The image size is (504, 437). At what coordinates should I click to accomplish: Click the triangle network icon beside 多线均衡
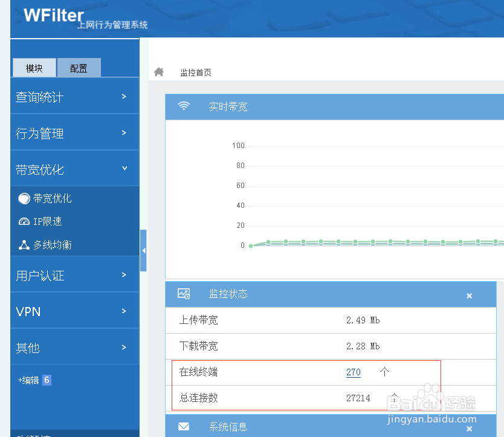point(24,245)
